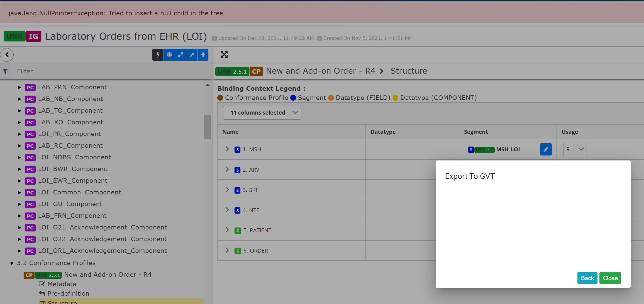
Task: Expand the 5. PATIENT group row
Action: 227,230
